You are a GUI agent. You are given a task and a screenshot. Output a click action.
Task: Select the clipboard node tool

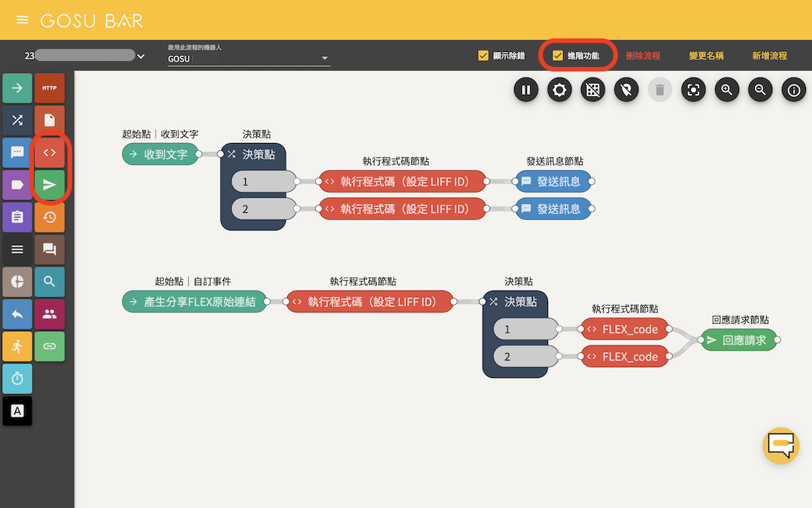pos(17,217)
